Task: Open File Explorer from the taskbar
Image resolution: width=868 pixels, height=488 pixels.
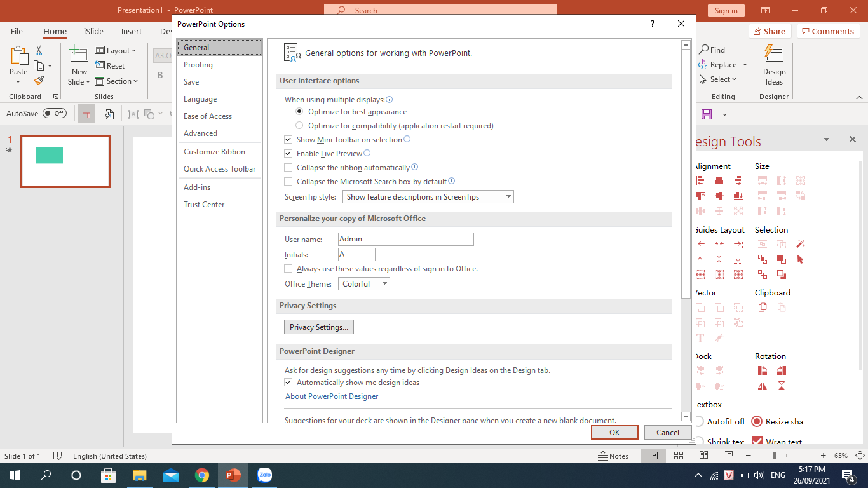Action: (140, 475)
